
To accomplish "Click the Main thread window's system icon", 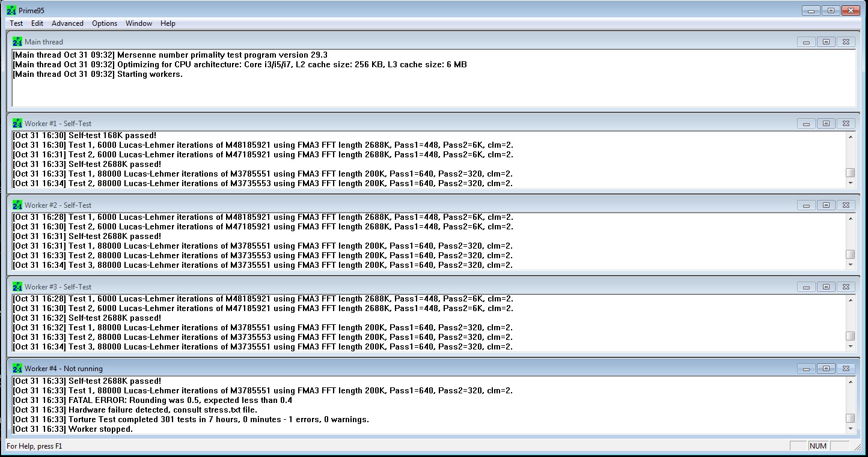I will (17, 42).
